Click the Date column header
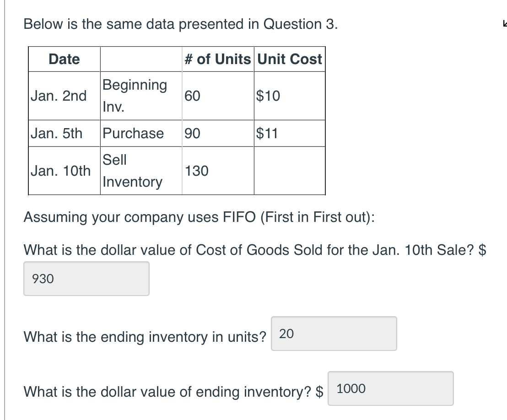The height and width of the screenshot is (420, 507). click(64, 59)
